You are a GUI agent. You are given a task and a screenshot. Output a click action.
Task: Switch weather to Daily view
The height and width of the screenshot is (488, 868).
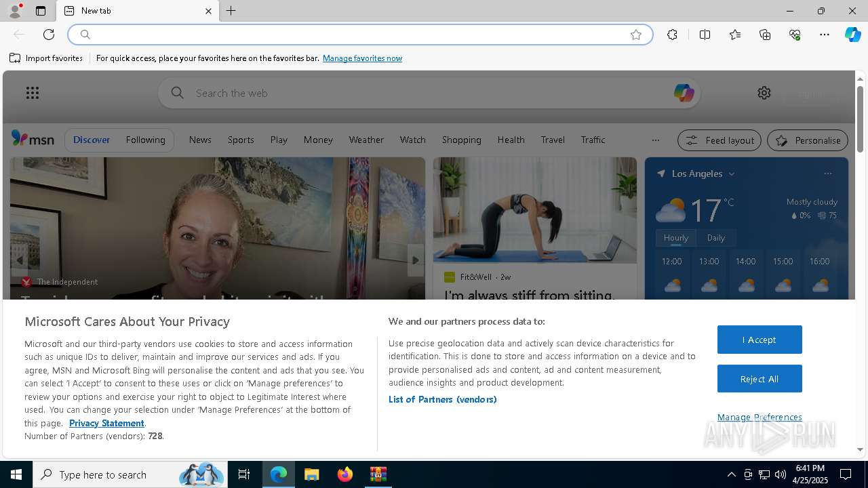716,238
